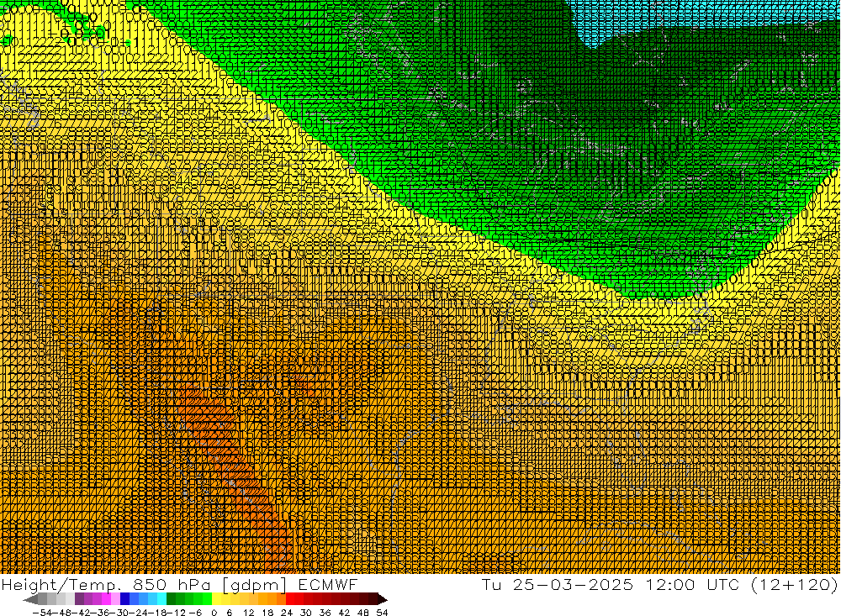Screen dimensions: 841x616
Task: Select the light pink legend swatch
Action: coord(115,599)
